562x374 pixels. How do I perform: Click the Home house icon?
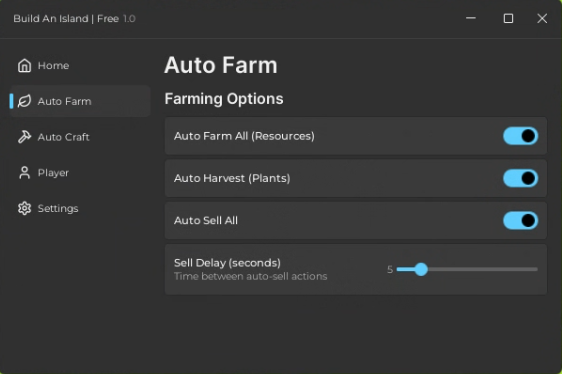(x=24, y=66)
